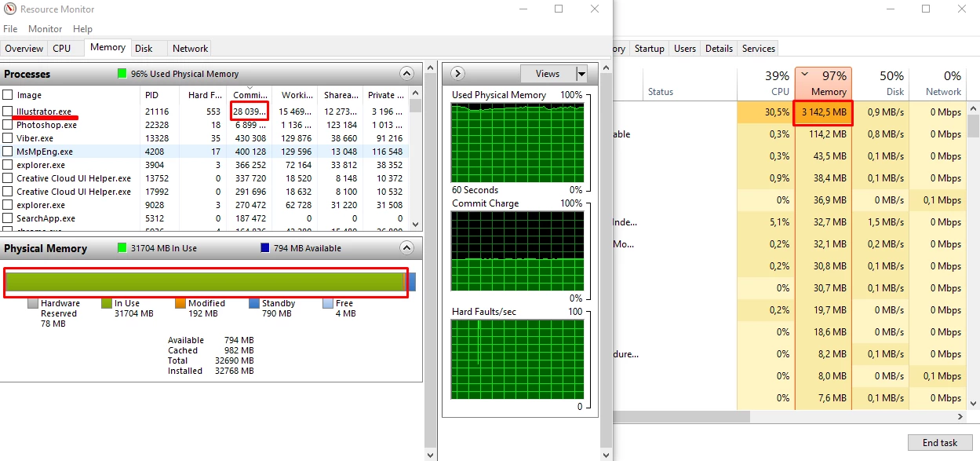Sort Task Manager by Network column
This screenshot has height=461, width=980.
point(938,82)
